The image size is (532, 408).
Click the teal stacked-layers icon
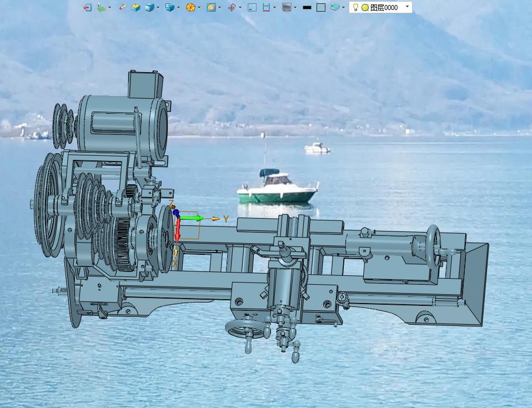pos(335,7)
